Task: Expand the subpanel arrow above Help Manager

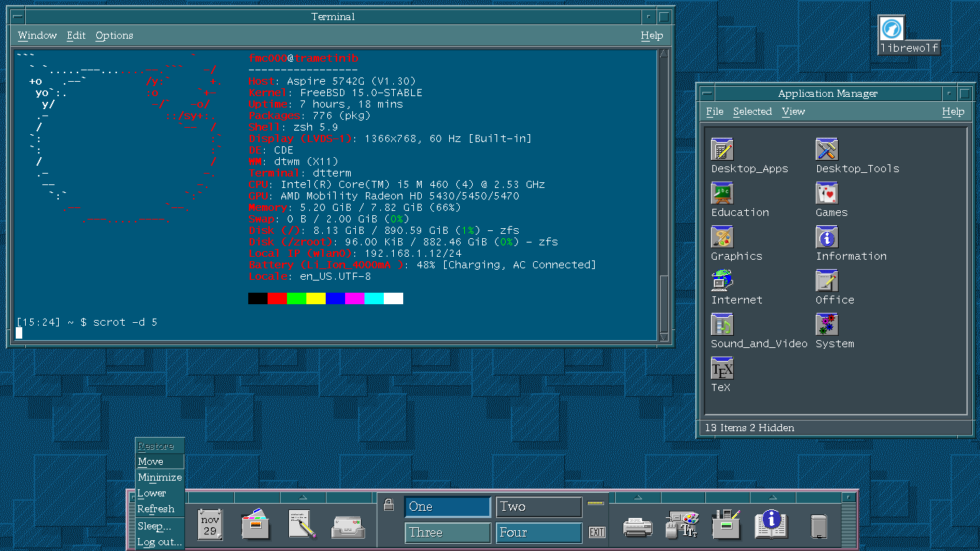Action: coord(772,497)
